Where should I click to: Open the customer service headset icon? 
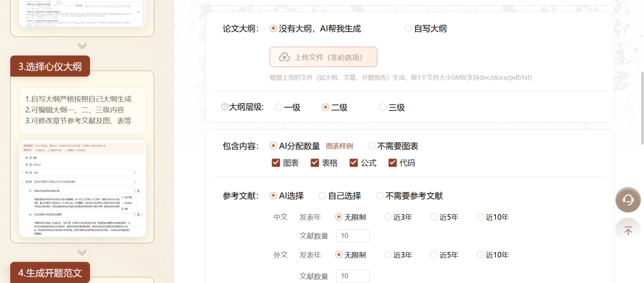pyautogui.click(x=628, y=200)
